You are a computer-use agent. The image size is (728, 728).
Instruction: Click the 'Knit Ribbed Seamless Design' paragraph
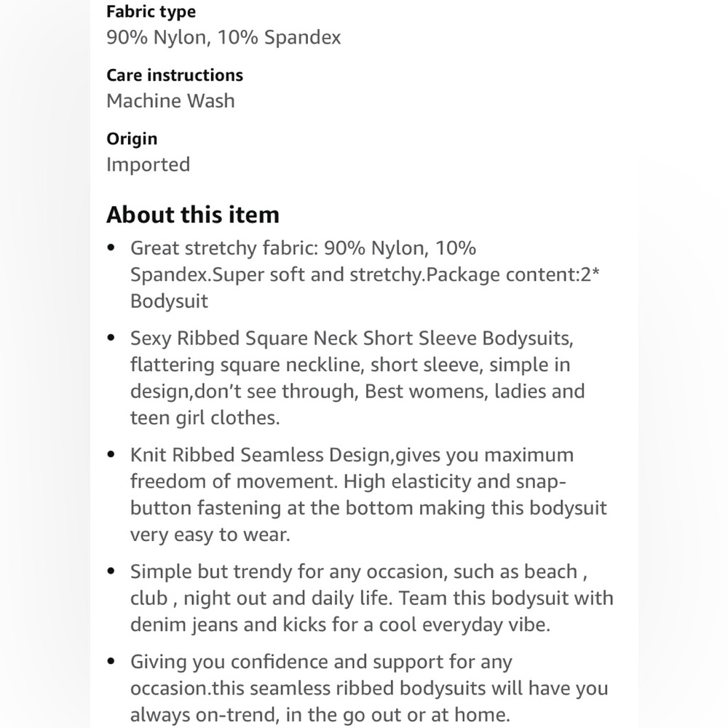coord(368,494)
